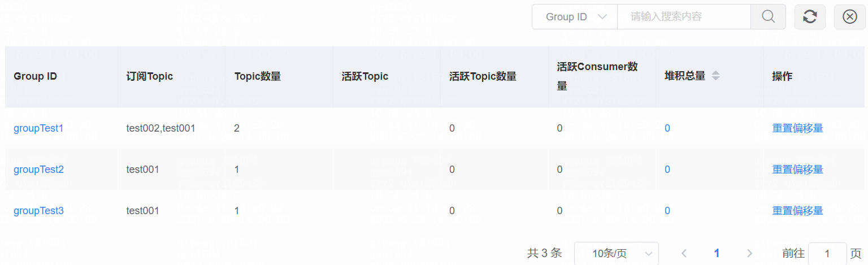
Task: Click the circled X clear button
Action: 849,17
